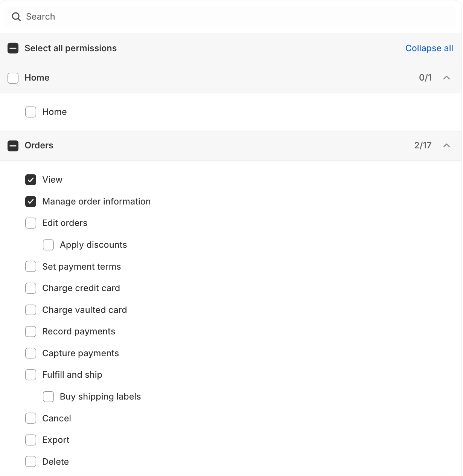
Task: Enable the Record payments permission
Action: (x=31, y=332)
